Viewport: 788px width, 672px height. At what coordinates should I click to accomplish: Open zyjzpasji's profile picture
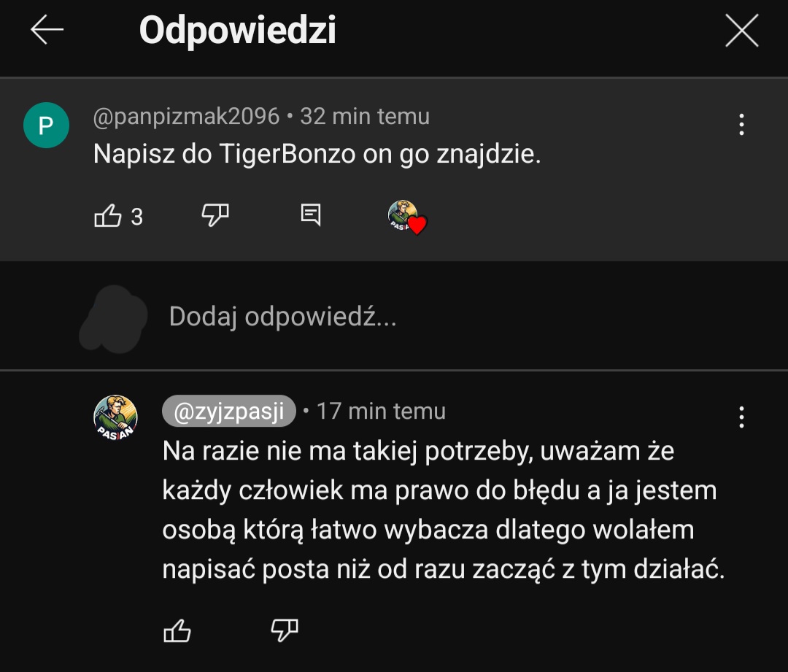coord(115,418)
